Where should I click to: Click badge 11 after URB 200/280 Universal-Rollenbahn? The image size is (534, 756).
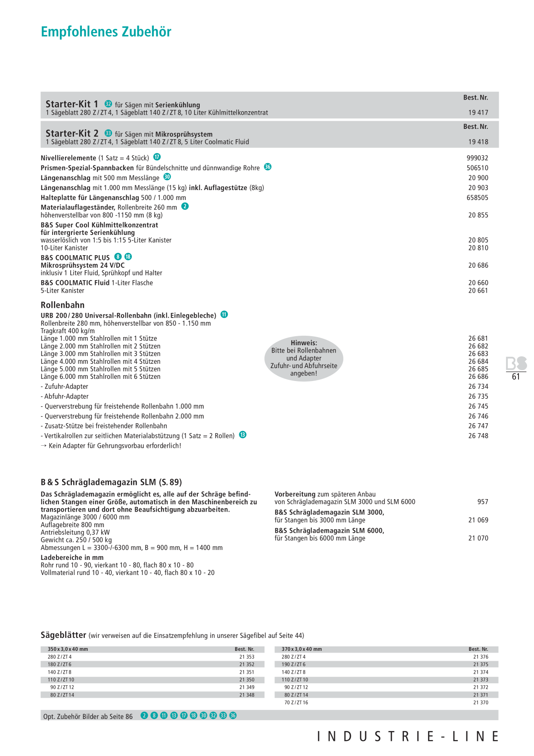(x=224, y=315)
